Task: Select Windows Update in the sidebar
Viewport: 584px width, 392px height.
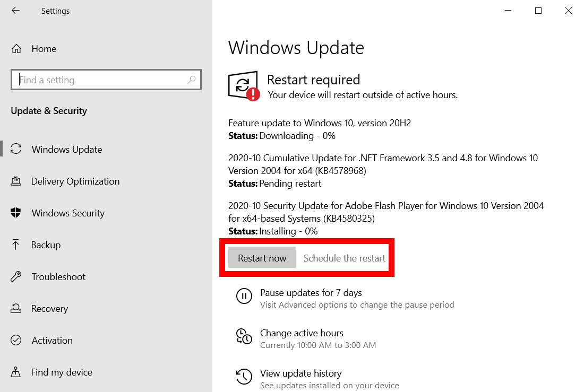Action: [67, 149]
